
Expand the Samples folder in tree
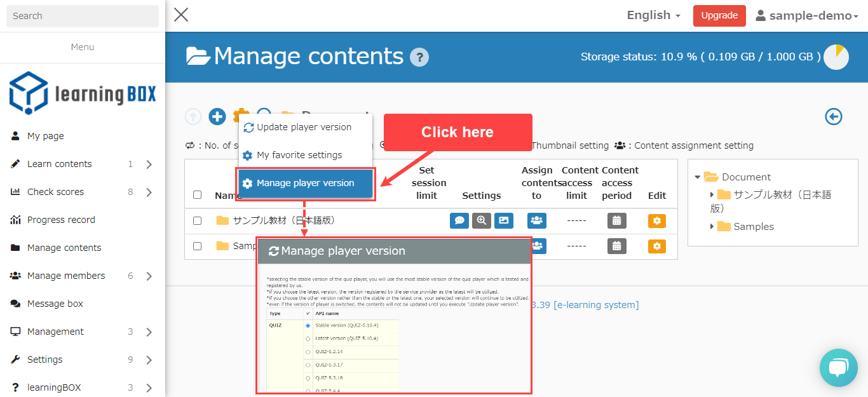tap(712, 226)
